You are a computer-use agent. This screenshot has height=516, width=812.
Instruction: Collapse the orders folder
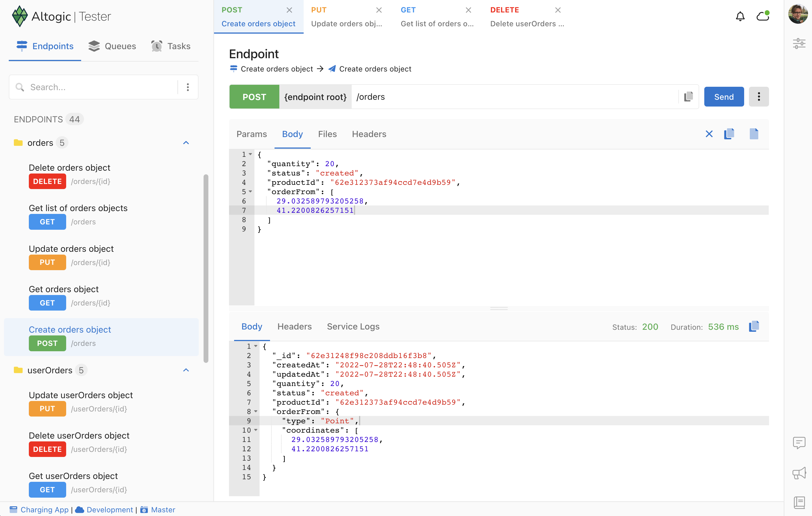[186, 143]
